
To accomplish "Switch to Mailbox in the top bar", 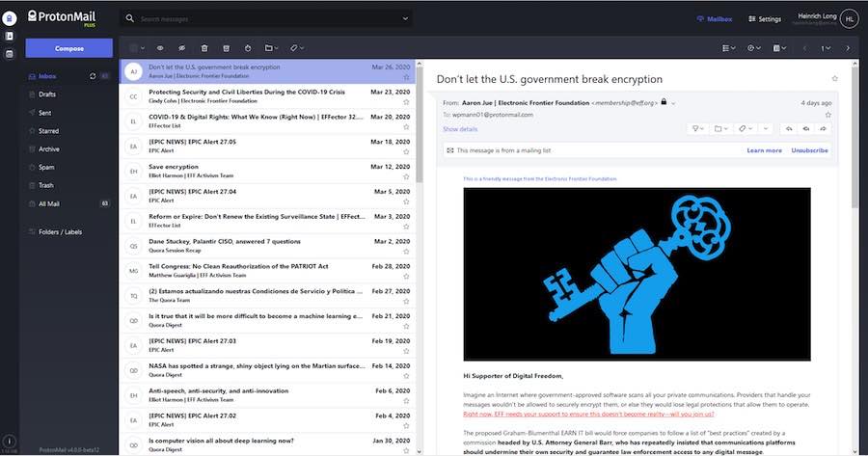I will pos(715,19).
